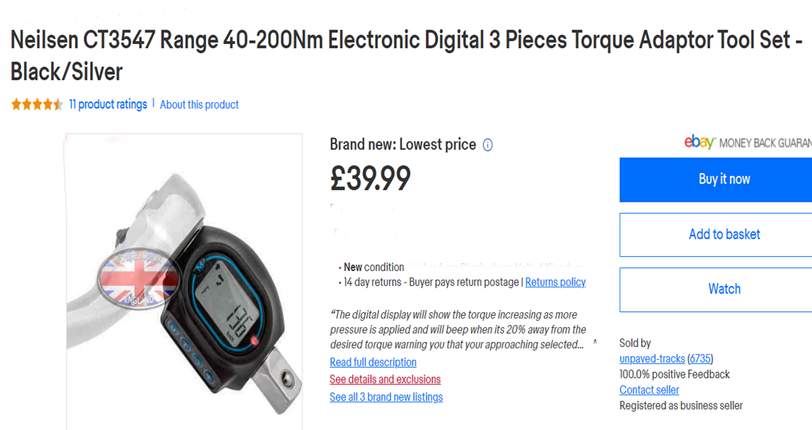Click the £39.99 price
Viewport: 812px width, 430px height.
click(x=370, y=178)
